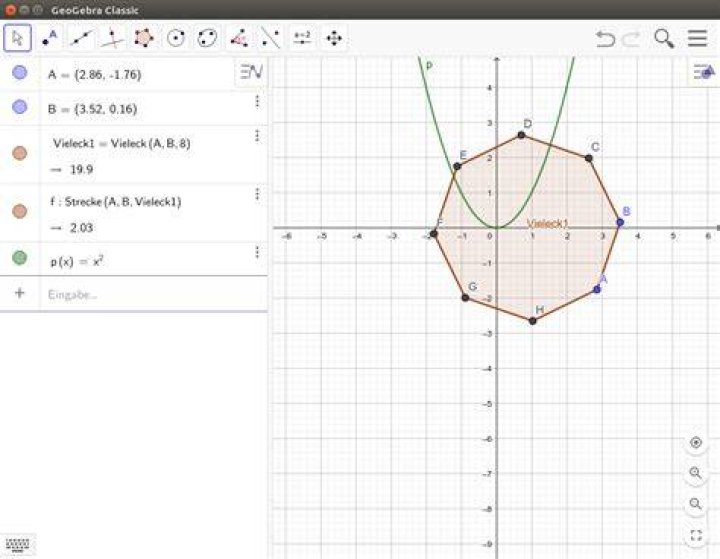Open options menu for point B
This screenshot has width=720, height=559.
(257, 101)
